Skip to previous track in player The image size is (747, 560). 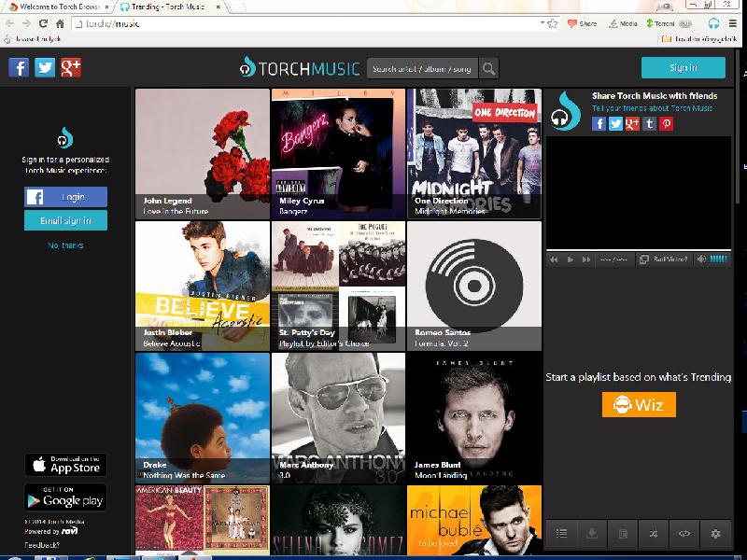point(554,259)
